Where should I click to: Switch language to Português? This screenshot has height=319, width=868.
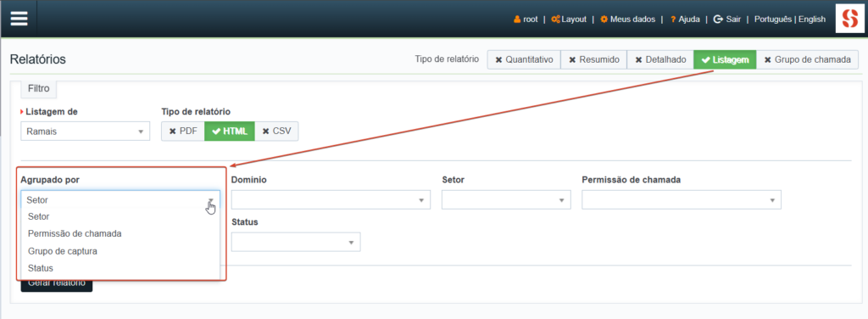[773, 19]
